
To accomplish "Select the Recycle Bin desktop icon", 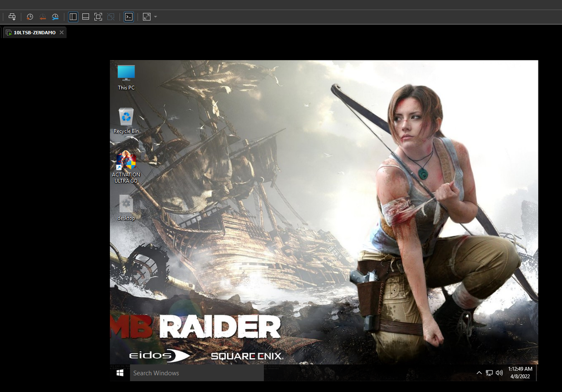I will 126,121.
